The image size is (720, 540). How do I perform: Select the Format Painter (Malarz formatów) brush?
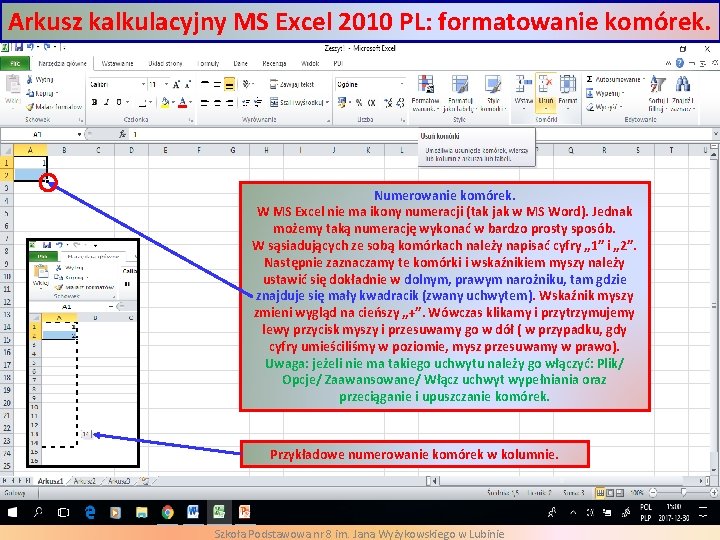pyautogui.click(x=30, y=107)
